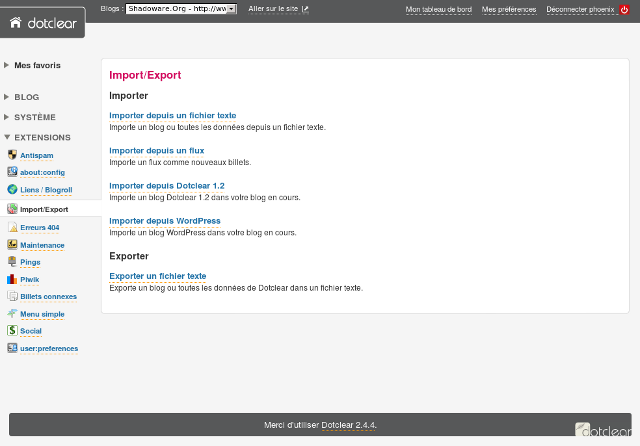The height and width of the screenshot is (446, 640).
Task: Click the Piwik chart icon
Action: [12, 279]
